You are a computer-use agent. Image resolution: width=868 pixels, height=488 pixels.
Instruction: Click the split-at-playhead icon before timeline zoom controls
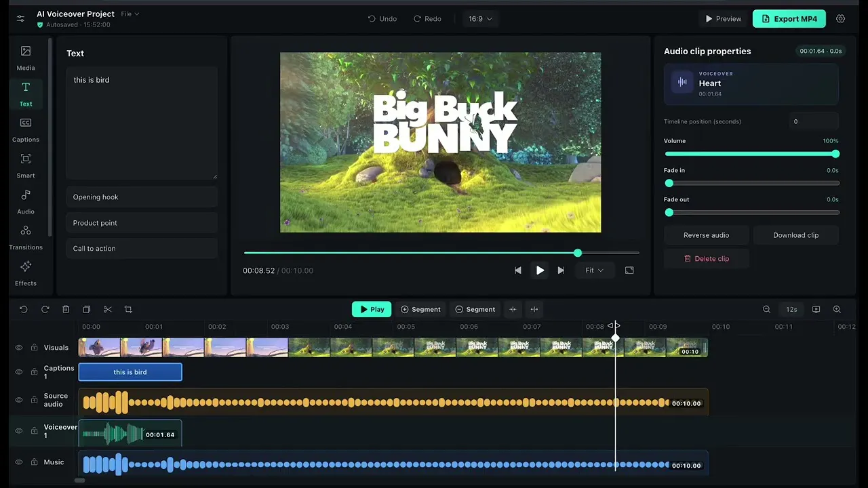coord(534,310)
